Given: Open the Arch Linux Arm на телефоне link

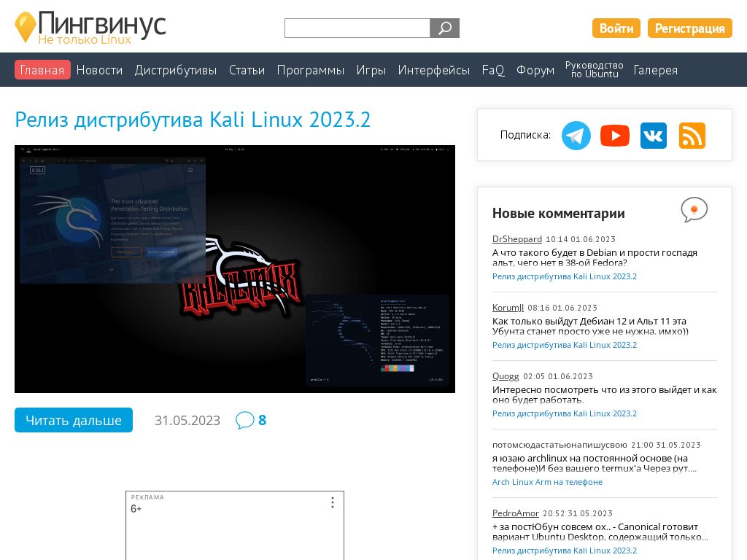Looking at the screenshot, I should (x=547, y=483).
